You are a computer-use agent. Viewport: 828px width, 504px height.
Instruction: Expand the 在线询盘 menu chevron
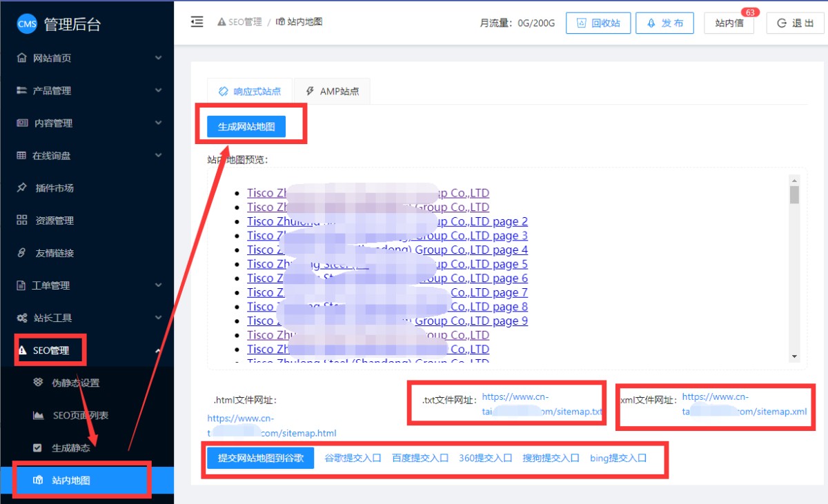(x=158, y=155)
